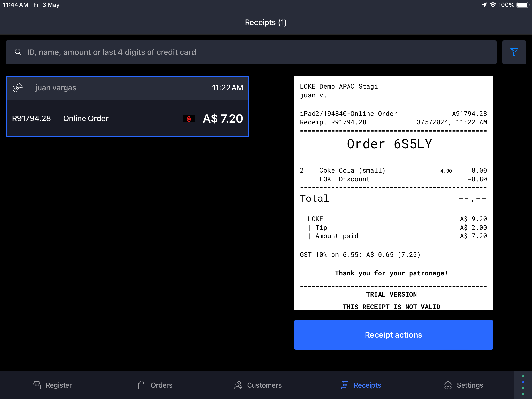Open the colored dots status indicator
Image resolution: width=532 pixels, height=399 pixels.
(523, 385)
